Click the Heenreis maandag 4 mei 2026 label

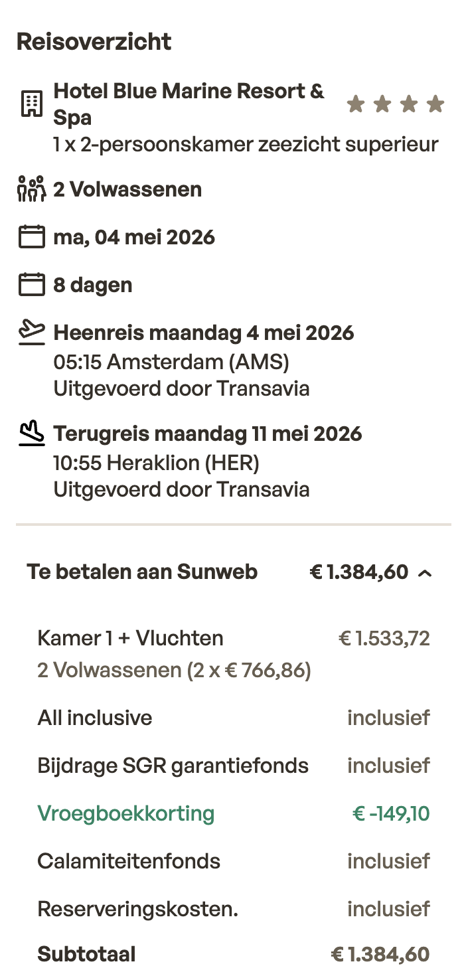(204, 332)
